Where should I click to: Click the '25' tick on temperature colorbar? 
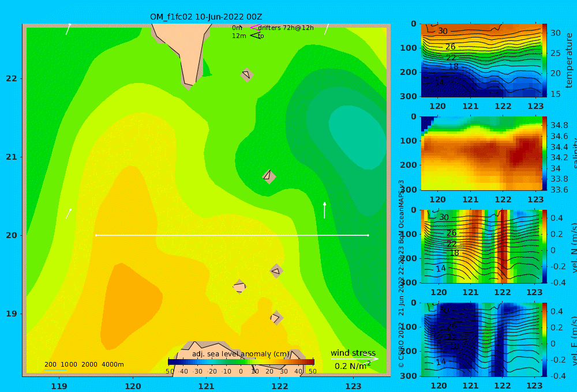(555, 53)
